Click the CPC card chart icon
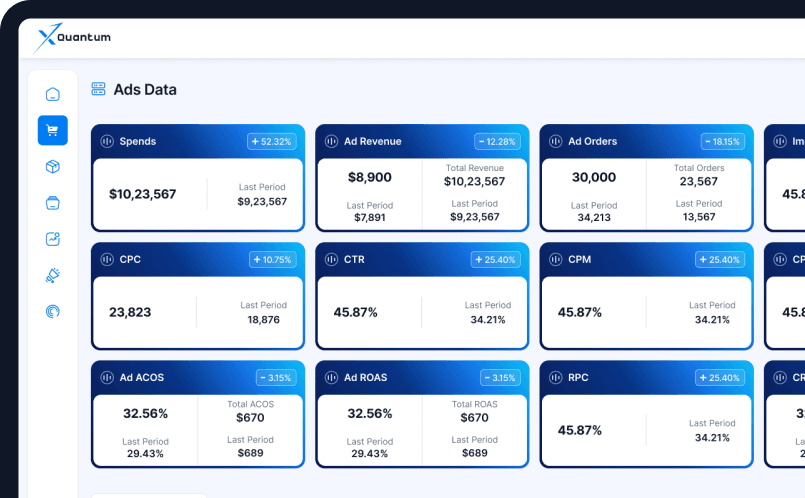Viewport: 805px width, 498px height. (x=107, y=259)
